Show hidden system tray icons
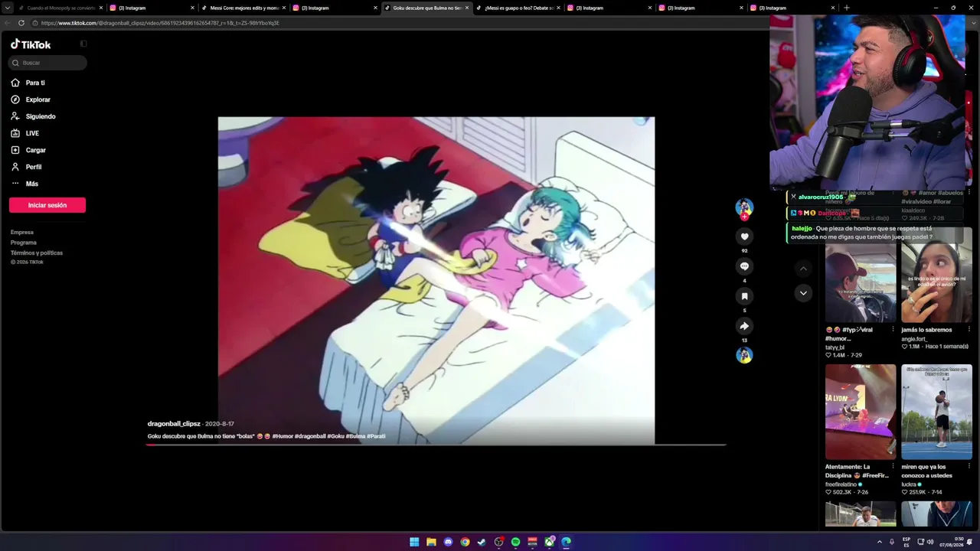Screen dimensions: 980x551 880,542
